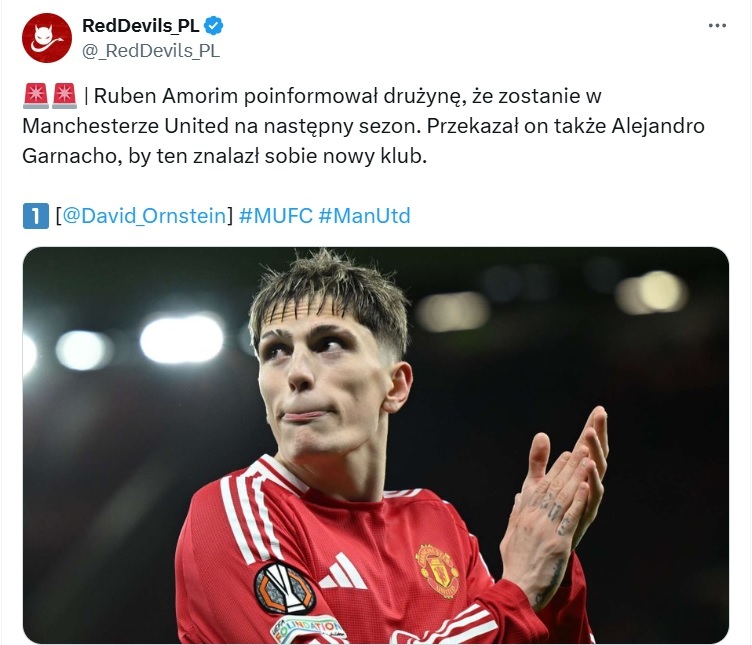
Task: Click the RedDevils_PL display name
Action: click(x=141, y=26)
